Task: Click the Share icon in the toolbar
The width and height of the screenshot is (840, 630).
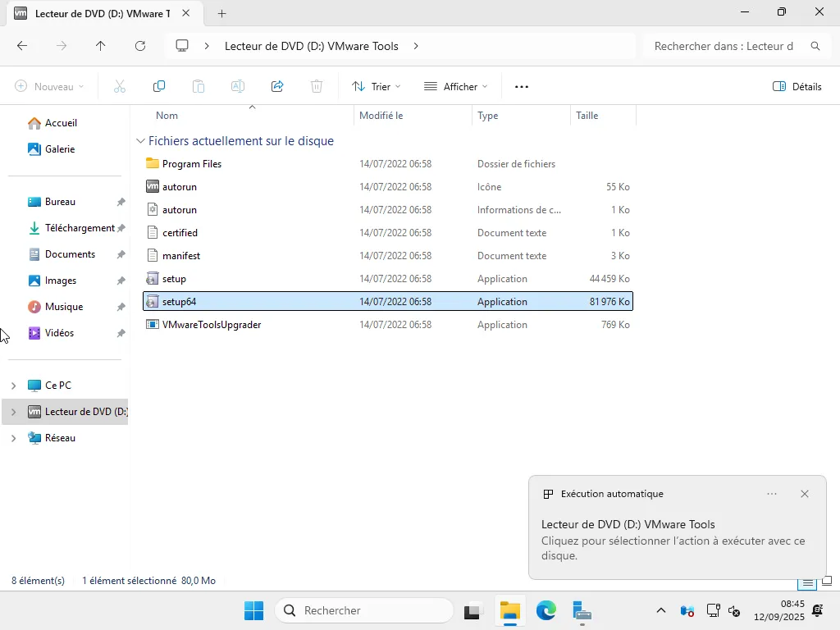Action: tap(277, 86)
